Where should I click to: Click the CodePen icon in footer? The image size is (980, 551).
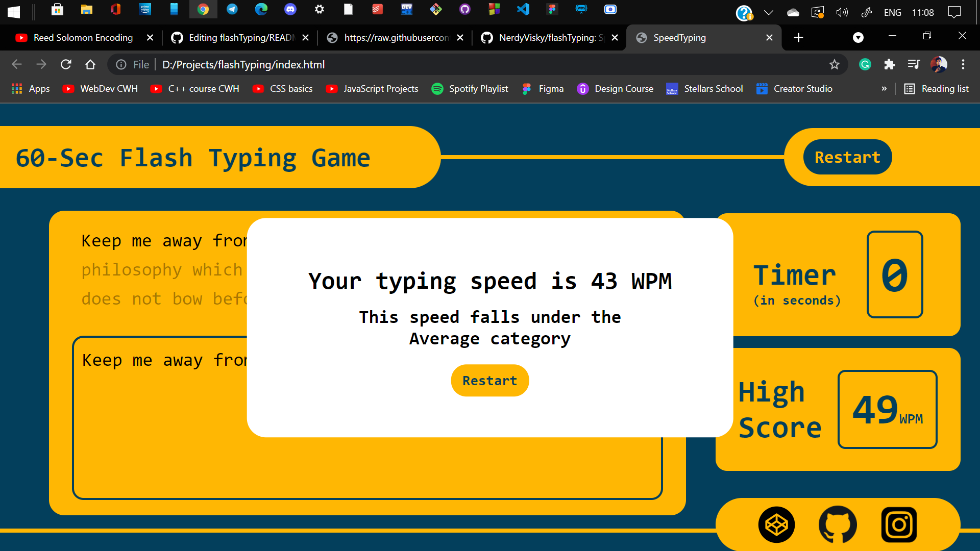(776, 525)
